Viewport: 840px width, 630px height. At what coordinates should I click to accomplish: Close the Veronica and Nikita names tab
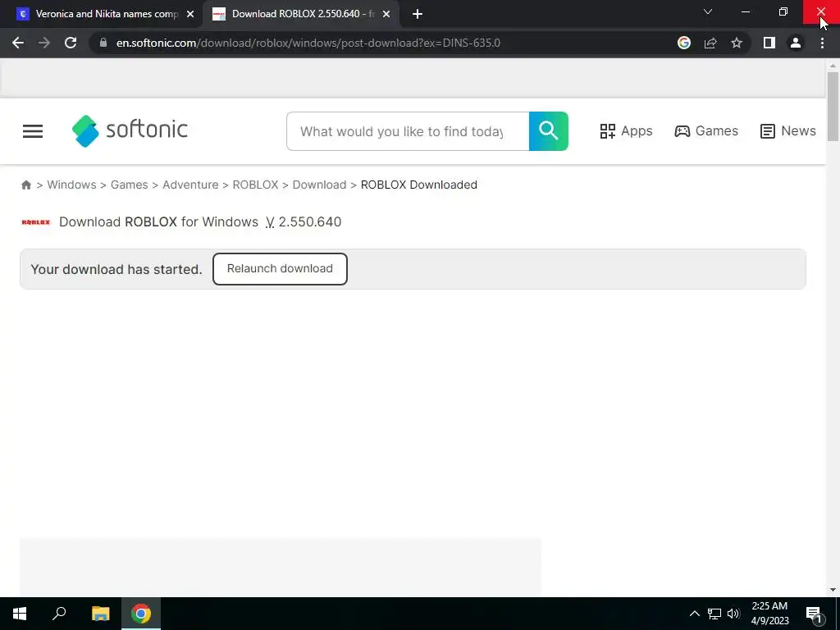click(190, 14)
